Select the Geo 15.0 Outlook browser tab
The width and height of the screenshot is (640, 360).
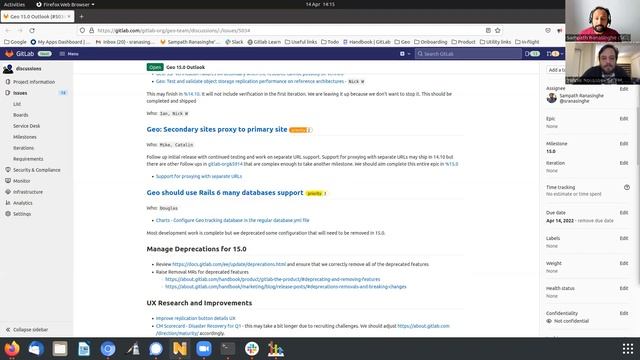38,16
